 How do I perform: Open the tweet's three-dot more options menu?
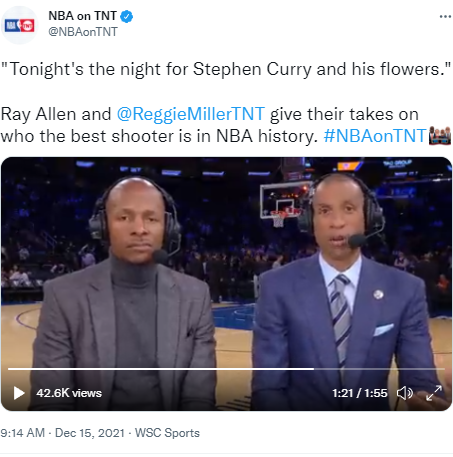[x=445, y=16]
